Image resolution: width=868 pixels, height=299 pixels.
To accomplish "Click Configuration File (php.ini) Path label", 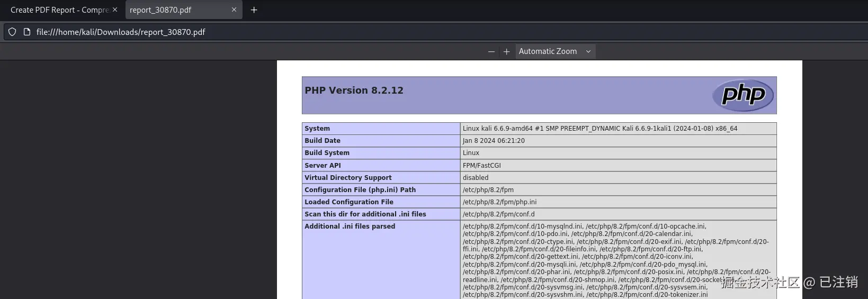I will click(360, 190).
